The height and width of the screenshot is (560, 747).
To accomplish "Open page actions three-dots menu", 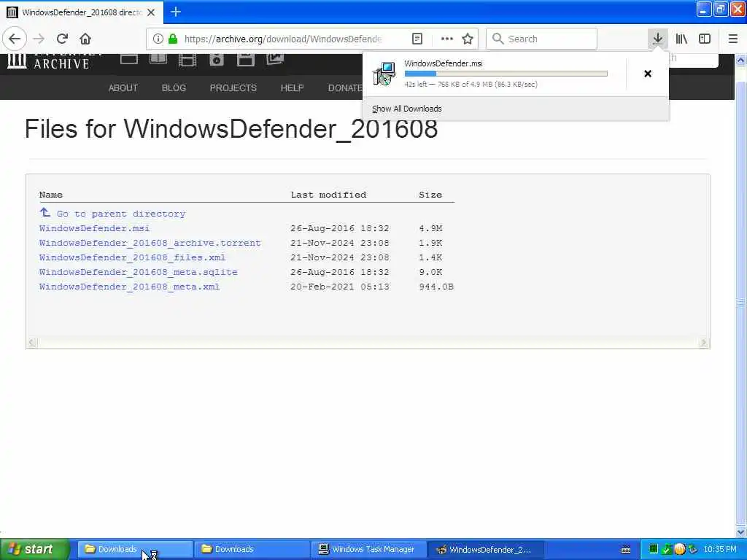I will (x=447, y=39).
